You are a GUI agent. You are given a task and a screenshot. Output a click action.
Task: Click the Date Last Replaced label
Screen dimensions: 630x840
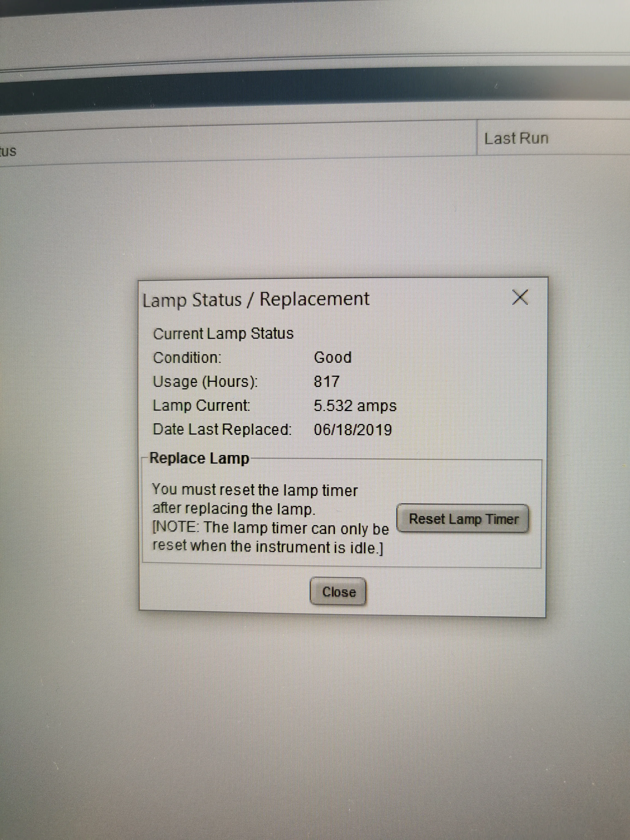222,429
